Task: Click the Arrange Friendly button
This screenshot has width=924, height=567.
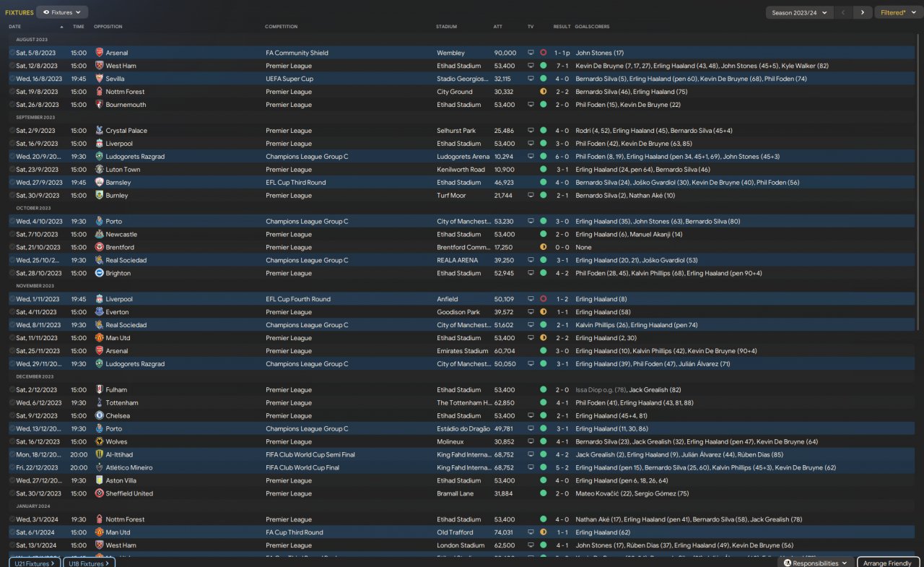Action: coord(889,563)
